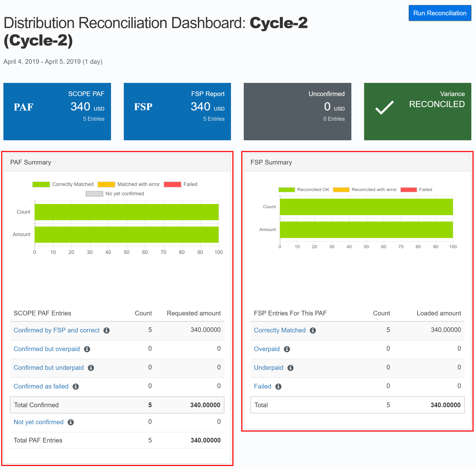476x468 pixels.
Task: Open info tooltip for Not yet confirmed
Action: (x=71, y=422)
